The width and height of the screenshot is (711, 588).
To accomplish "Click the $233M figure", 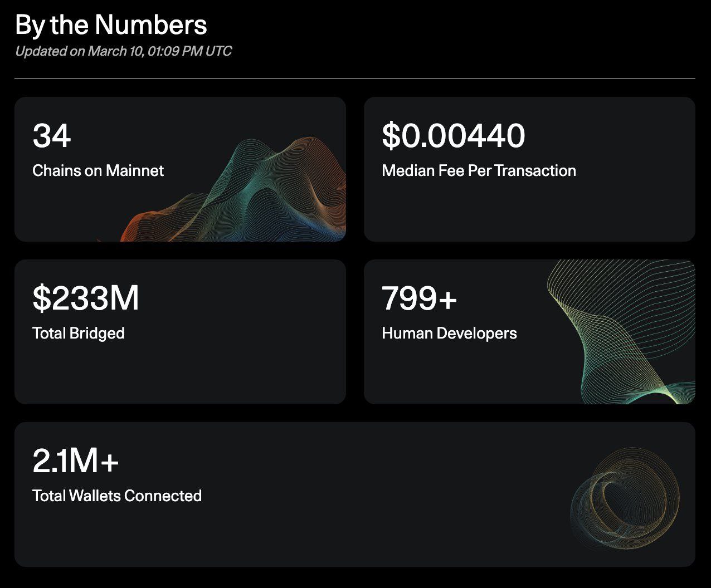I will [86, 298].
